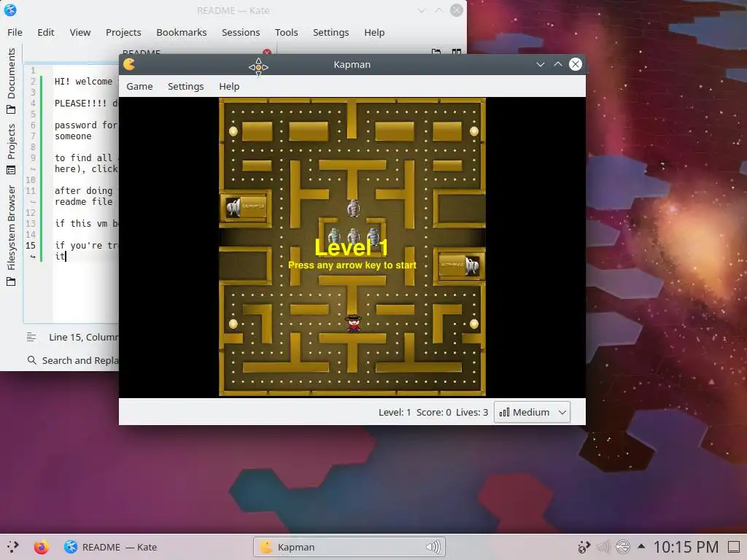Click the Score: 0 status label
747x560 pixels.
pyautogui.click(x=433, y=413)
